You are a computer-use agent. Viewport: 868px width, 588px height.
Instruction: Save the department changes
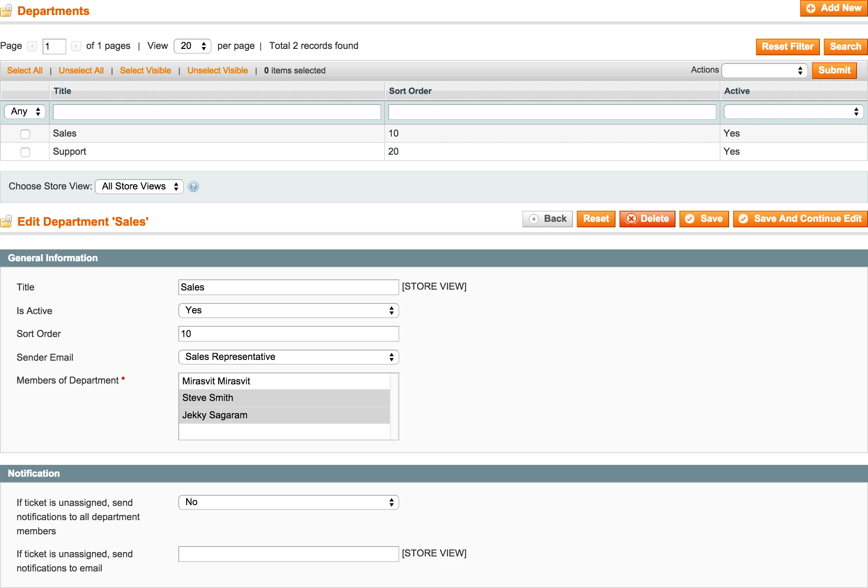pyautogui.click(x=704, y=219)
